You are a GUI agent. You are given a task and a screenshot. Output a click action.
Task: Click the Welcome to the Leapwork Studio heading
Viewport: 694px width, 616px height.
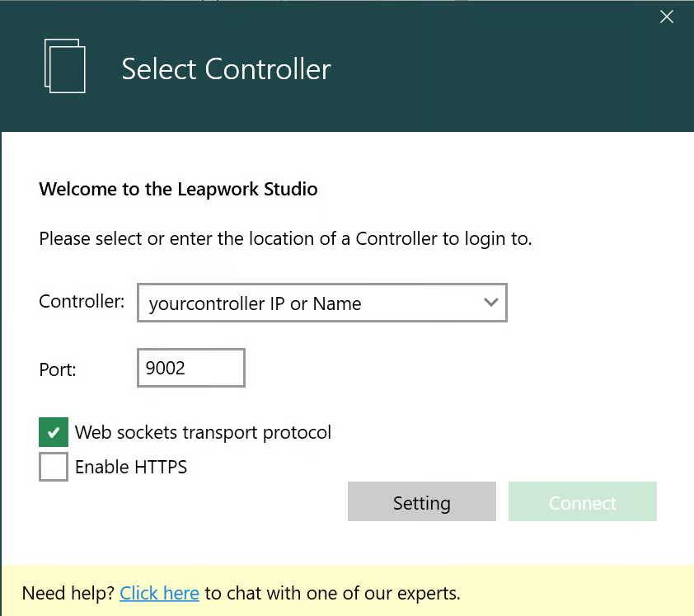(178, 189)
